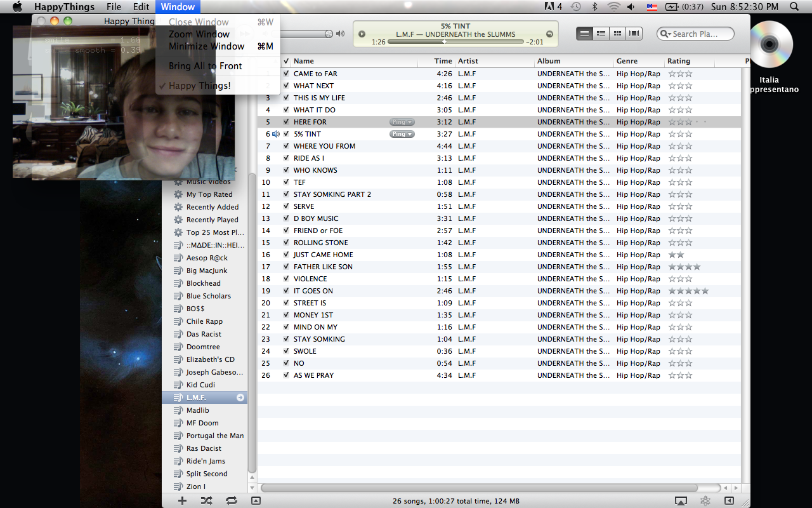Image resolution: width=812 pixels, height=508 pixels.
Task: Sort songs by Time column
Action: pyautogui.click(x=436, y=61)
